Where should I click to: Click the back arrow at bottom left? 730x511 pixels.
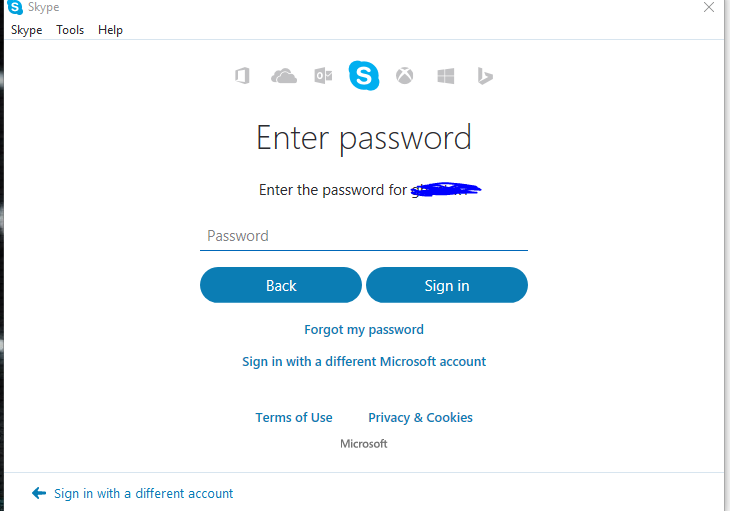click(x=39, y=493)
